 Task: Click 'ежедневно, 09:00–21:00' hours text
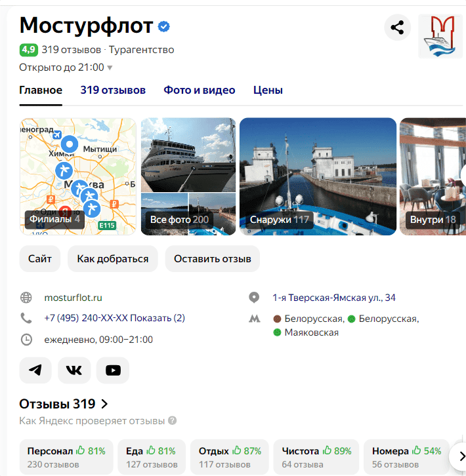pos(98,340)
